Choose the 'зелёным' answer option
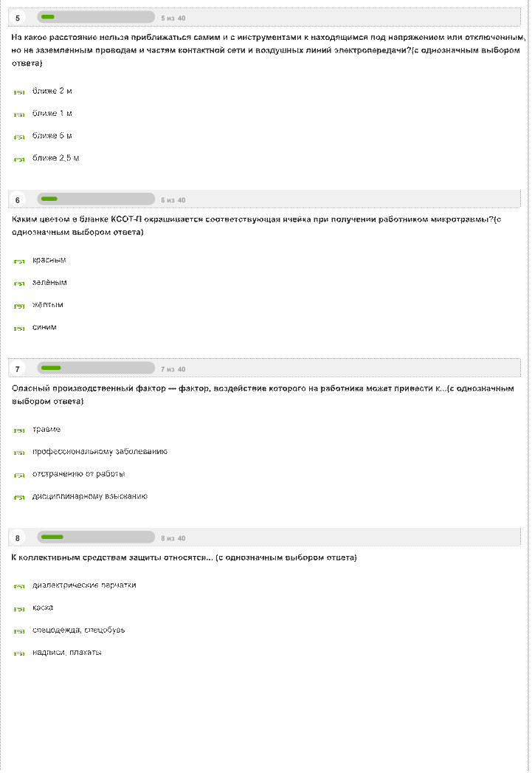The image size is (532, 773). point(19,284)
